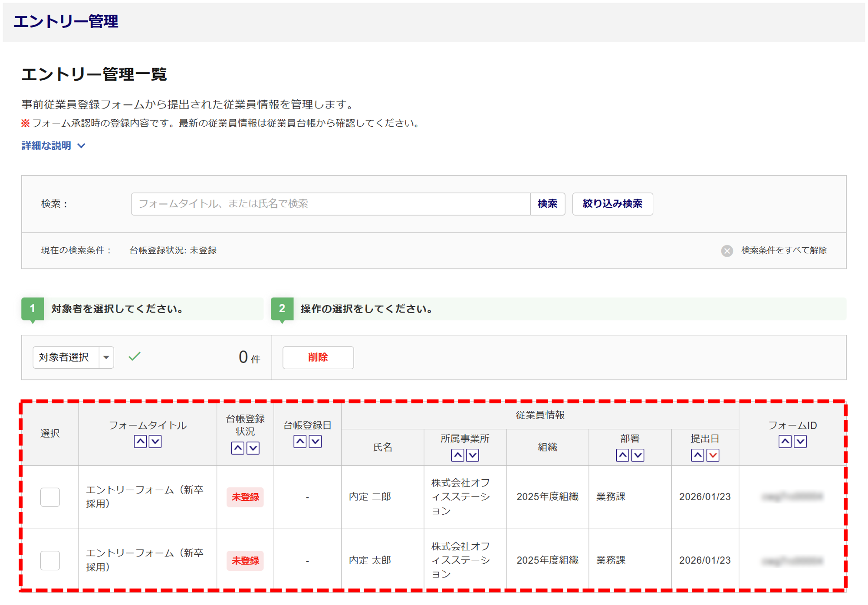The image size is (868, 605).
Task: Click 検索条件をすべて解除 link text
Action: coord(783,250)
